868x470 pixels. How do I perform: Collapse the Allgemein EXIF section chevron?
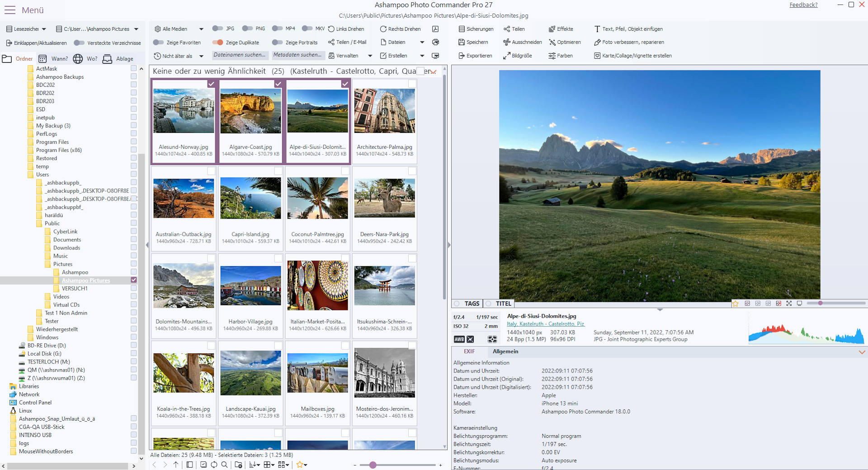point(862,352)
